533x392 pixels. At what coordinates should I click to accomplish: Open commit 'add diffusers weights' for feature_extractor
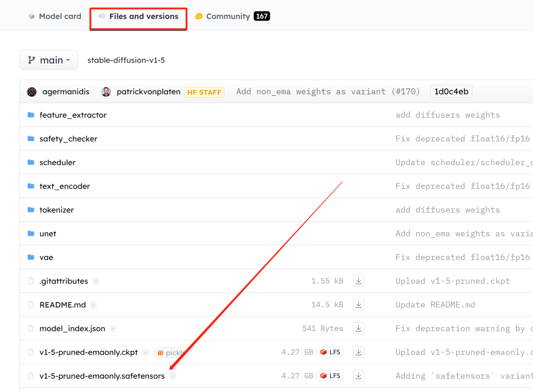point(448,115)
